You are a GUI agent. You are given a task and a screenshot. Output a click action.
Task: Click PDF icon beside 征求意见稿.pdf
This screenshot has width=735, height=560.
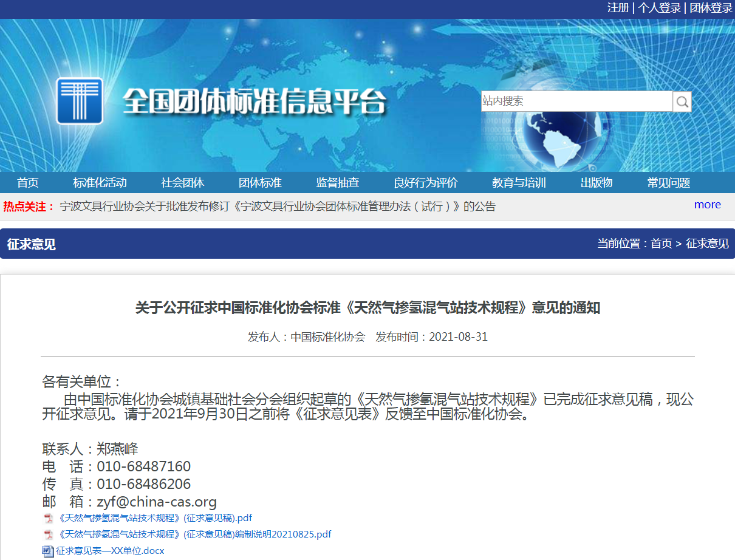48,519
